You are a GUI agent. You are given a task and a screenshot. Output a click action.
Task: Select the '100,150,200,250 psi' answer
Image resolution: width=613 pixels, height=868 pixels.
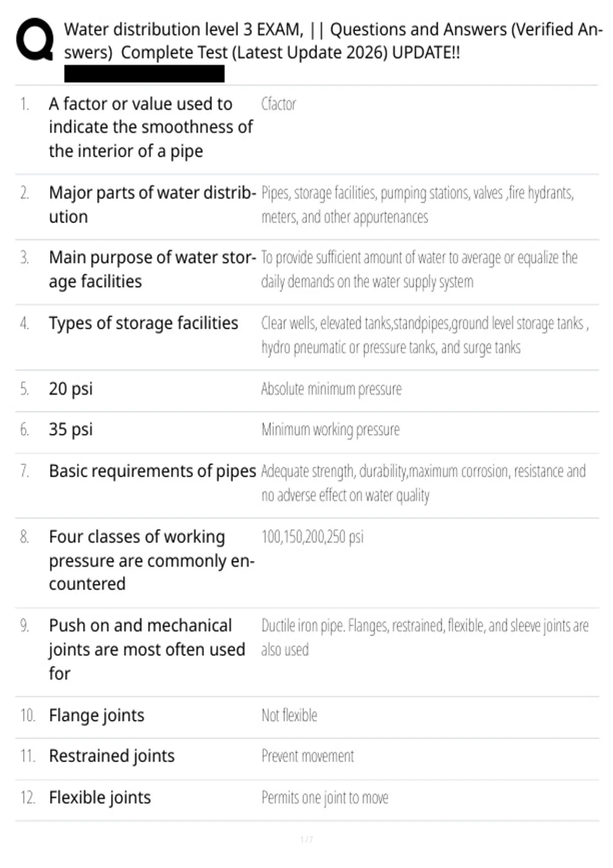pyautogui.click(x=313, y=537)
